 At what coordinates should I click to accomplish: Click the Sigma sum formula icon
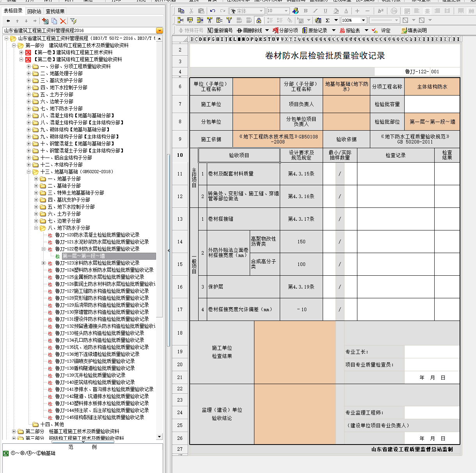(328, 20)
